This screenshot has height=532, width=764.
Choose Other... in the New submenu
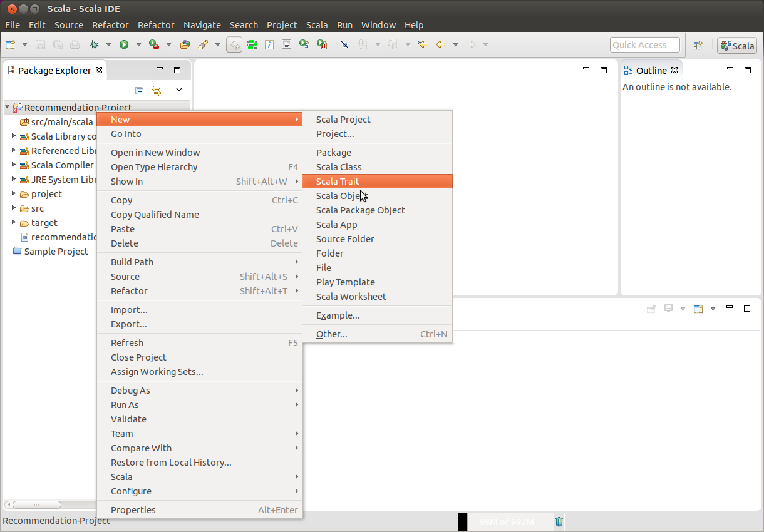pos(377,334)
